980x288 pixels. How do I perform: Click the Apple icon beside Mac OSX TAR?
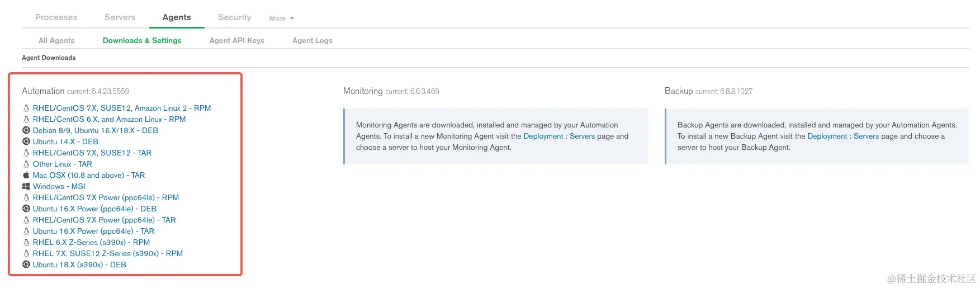(x=26, y=175)
